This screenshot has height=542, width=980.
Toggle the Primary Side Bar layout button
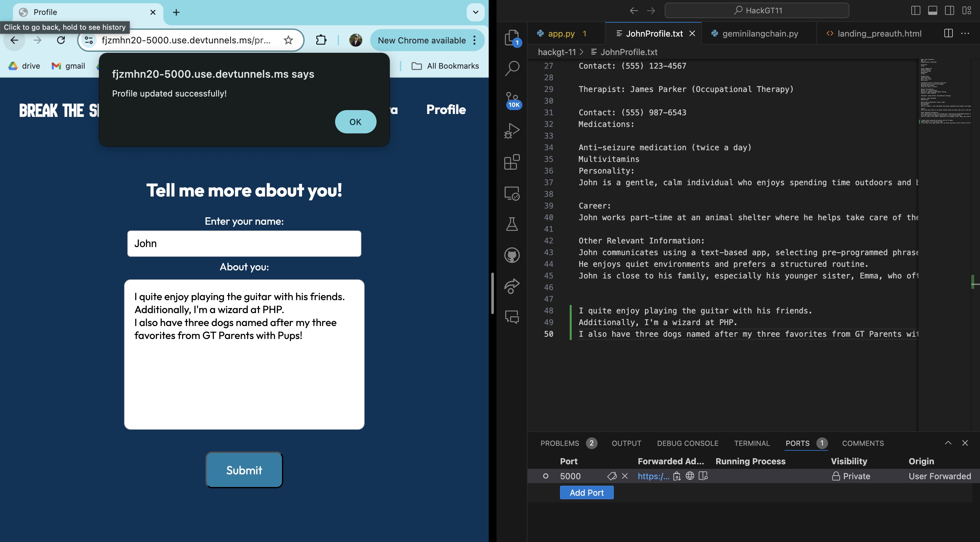pos(916,11)
